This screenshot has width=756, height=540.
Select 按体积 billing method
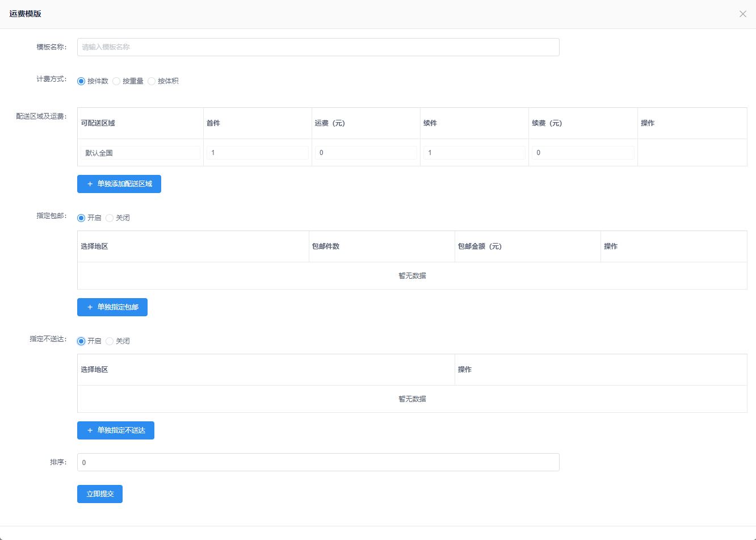[152, 81]
